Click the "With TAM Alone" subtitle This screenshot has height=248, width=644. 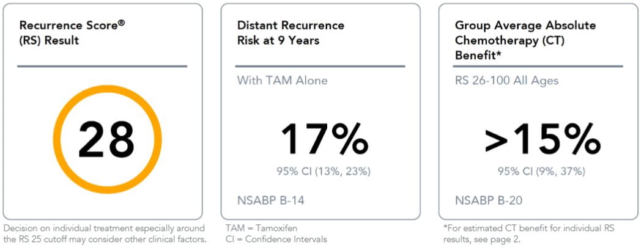282,81
